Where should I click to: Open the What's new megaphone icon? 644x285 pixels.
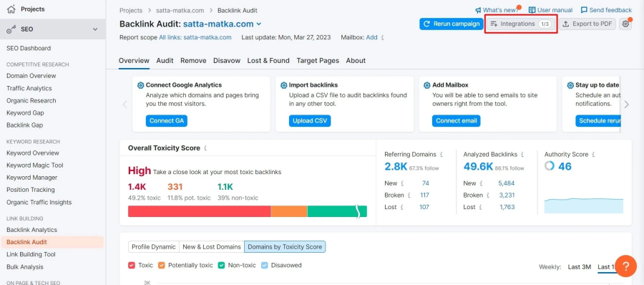(478, 10)
